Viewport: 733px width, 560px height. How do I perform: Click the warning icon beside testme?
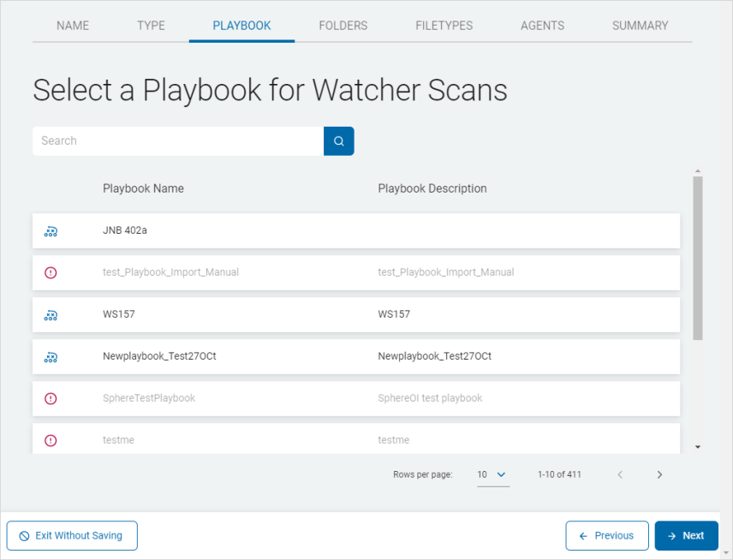click(x=51, y=440)
